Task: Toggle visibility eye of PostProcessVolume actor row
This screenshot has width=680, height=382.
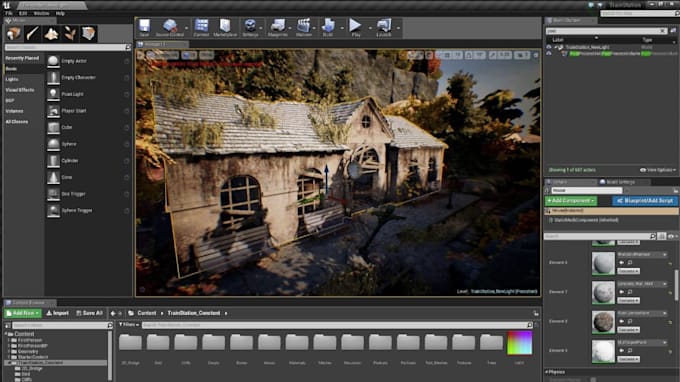Action: point(549,53)
